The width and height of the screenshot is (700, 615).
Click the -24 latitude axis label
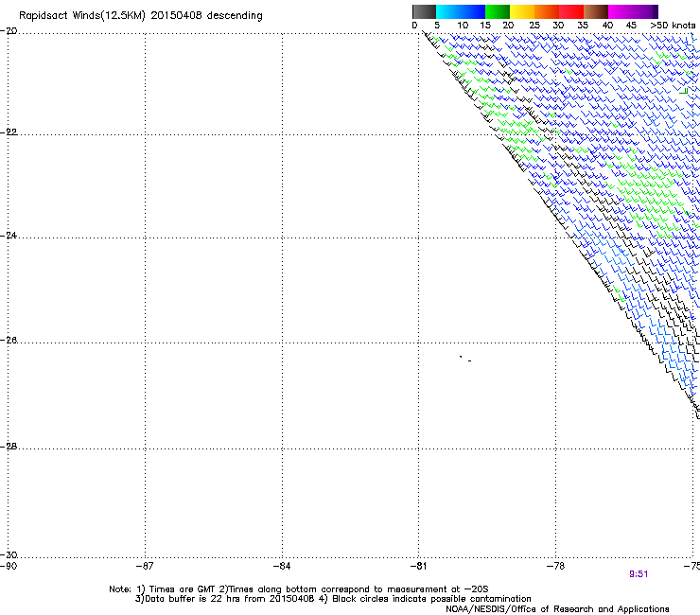[9, 235]
